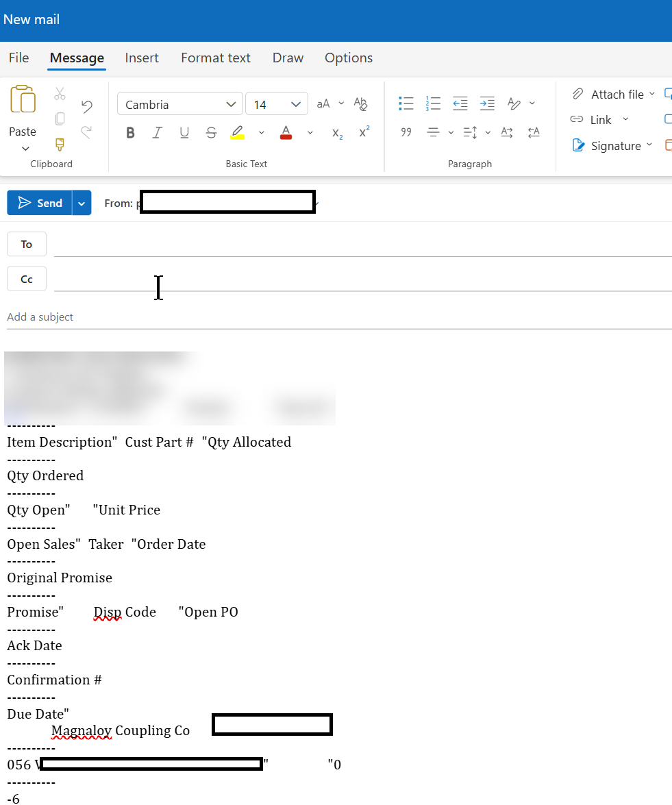Switch to the Insert tab

pos(142,58)
